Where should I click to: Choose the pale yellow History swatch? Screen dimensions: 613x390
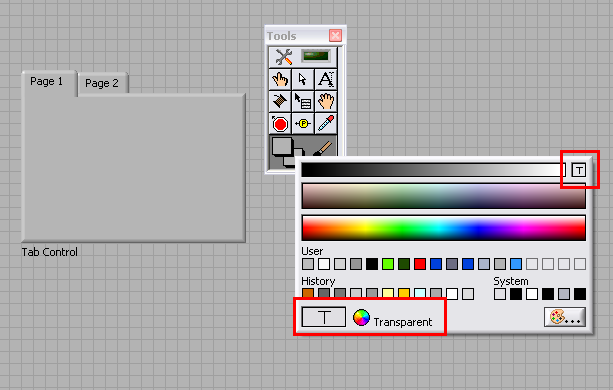click(388, 294)
